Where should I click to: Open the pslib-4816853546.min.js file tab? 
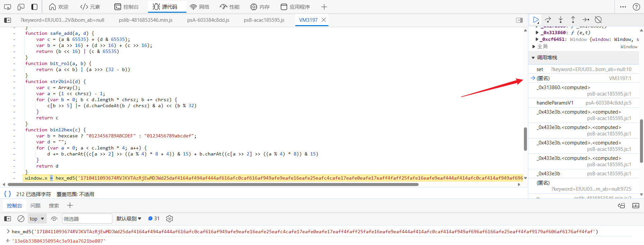tap(146, 20)
